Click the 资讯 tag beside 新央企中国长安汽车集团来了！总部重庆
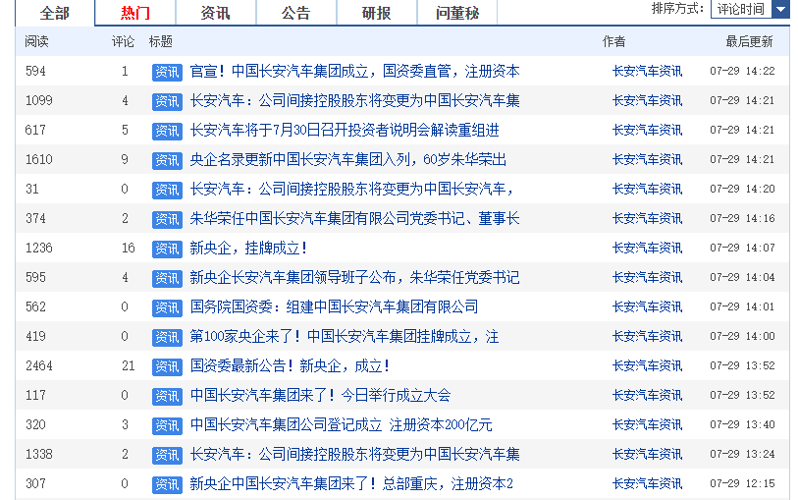 click(x=167, y=485)
